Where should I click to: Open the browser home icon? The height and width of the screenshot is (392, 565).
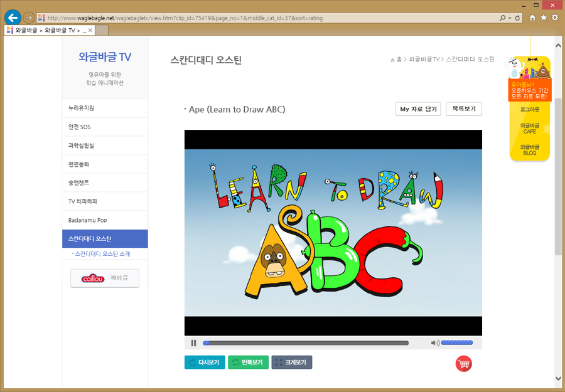point(532,18)
